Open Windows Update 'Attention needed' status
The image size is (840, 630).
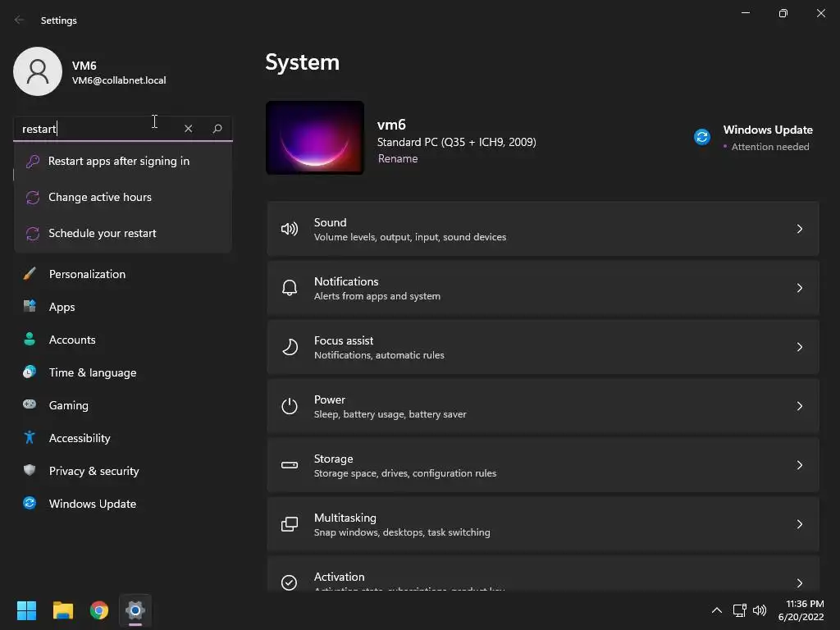coord(770,147)
